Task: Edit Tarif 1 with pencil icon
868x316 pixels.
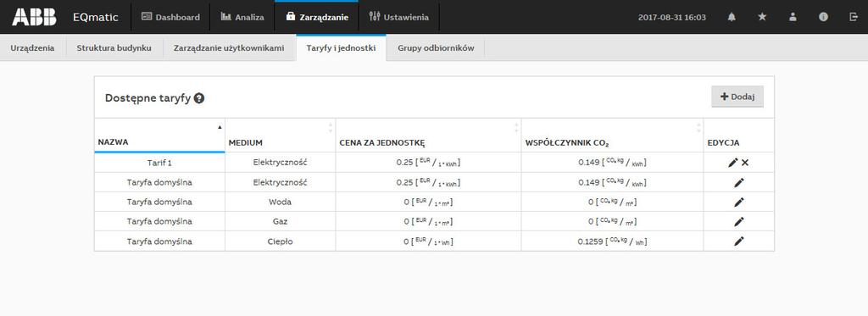Action: click(733, 163)
